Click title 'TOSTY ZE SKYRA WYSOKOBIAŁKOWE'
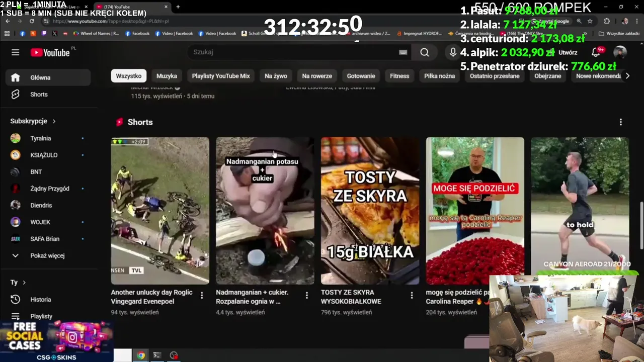 pos(351,297)
